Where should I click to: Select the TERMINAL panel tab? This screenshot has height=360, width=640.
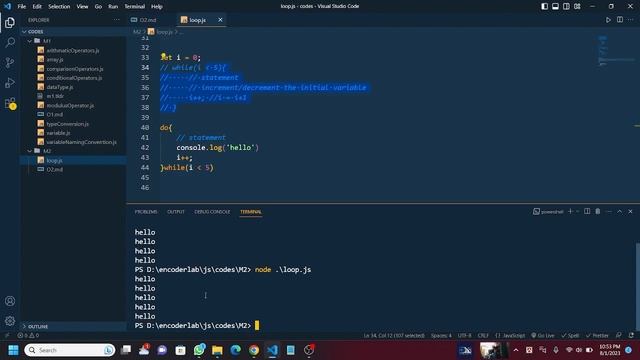(251, 212)
